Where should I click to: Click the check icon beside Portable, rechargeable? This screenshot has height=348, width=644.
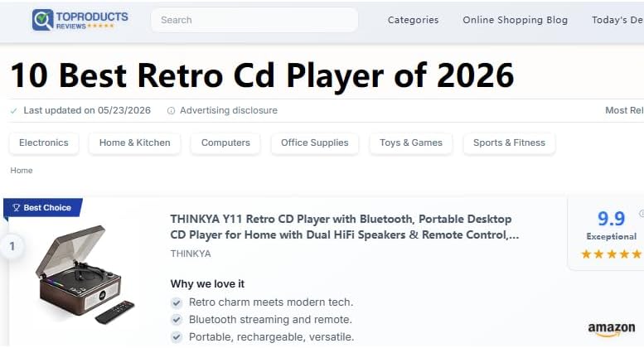click(177, 337)
